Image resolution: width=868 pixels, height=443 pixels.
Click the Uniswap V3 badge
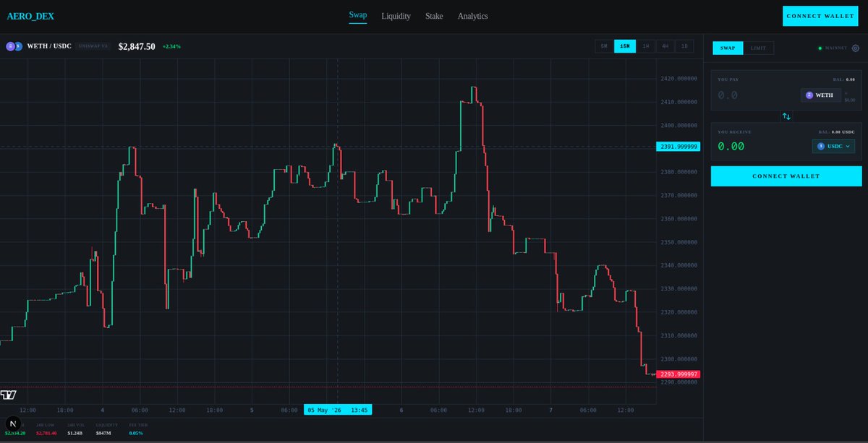(93, 46)
